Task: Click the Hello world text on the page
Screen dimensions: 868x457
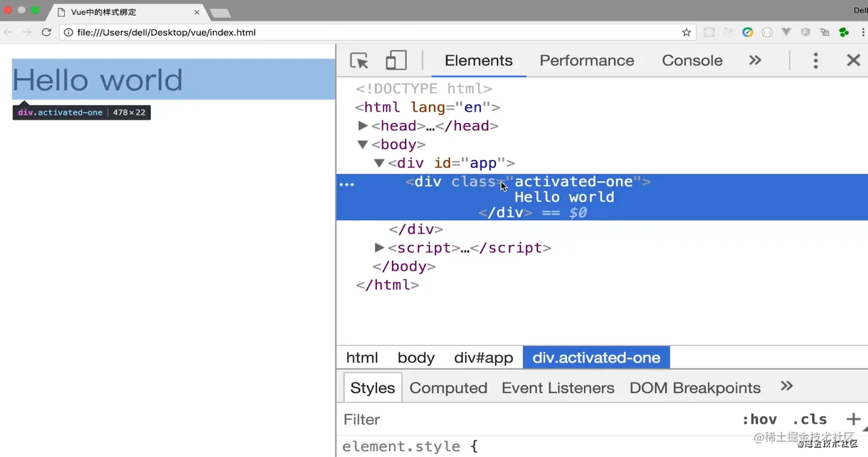Action: pyautogui.click(x=97, y=80)
